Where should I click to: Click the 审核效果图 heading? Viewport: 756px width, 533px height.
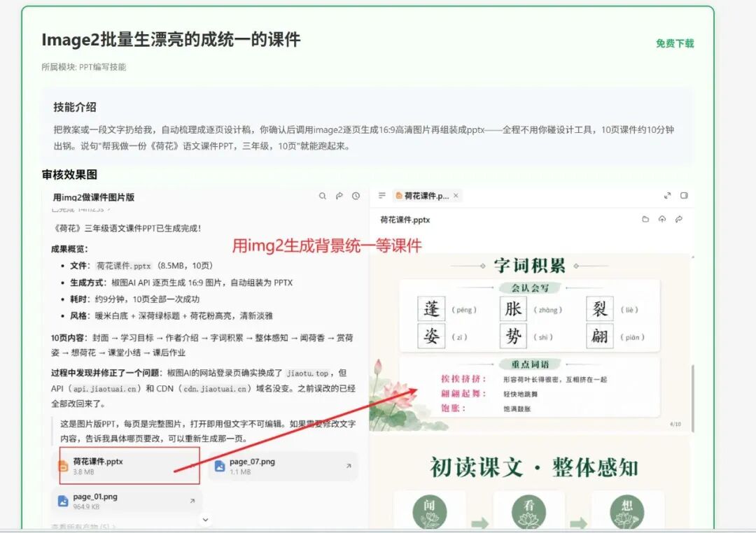69,174
